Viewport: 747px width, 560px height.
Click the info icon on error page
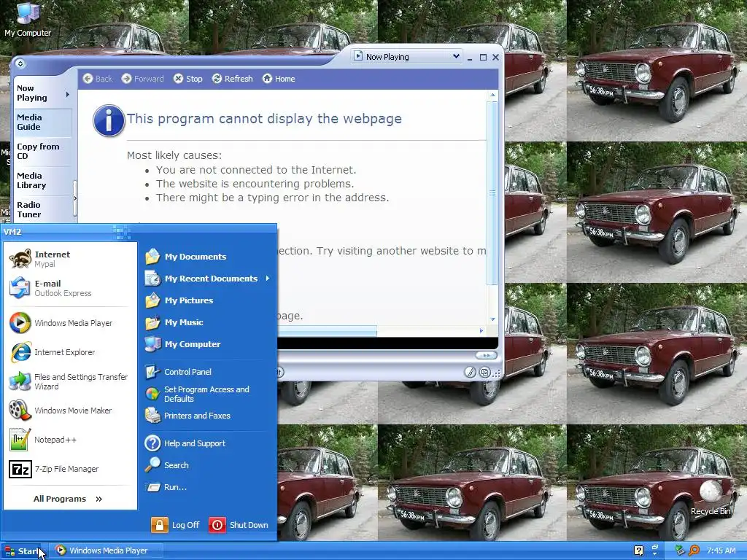[x=109, y=120]
